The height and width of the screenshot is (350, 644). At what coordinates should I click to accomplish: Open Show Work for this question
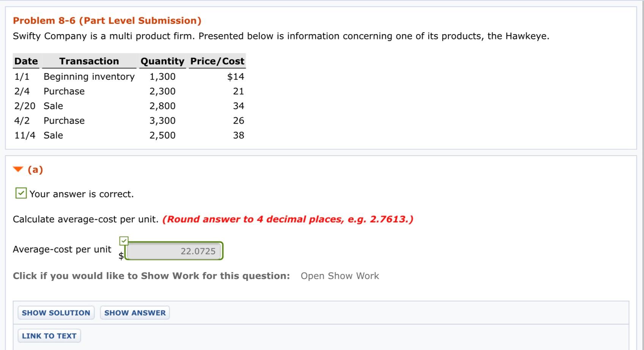click(x=340, y=276)
